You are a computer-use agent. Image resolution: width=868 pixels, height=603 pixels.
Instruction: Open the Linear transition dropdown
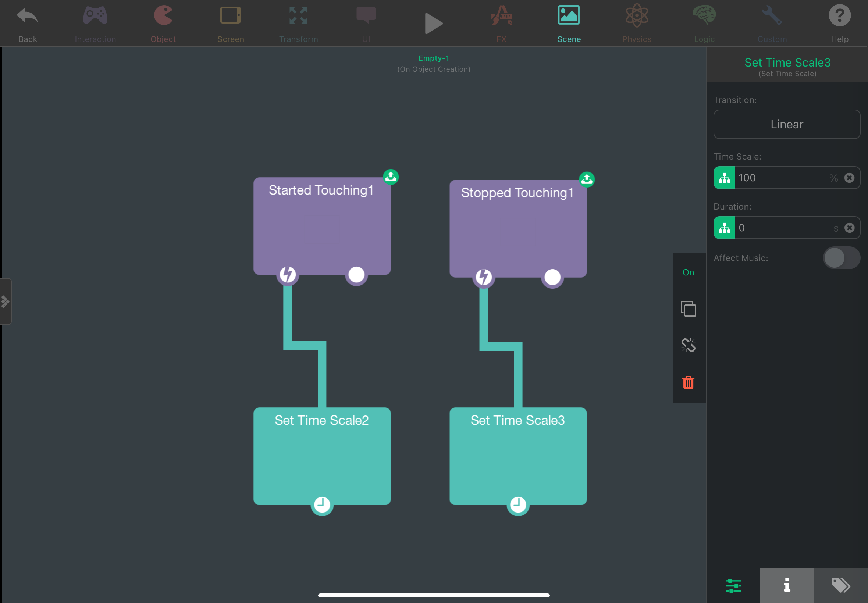click(786, 124)
